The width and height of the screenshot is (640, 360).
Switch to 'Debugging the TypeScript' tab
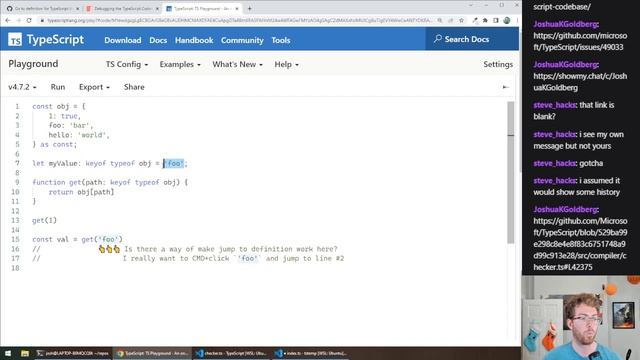point(122,8)
